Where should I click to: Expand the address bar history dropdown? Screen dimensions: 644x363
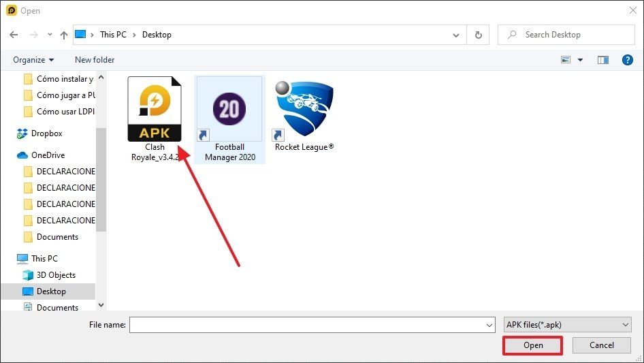[x=456, y=35]
